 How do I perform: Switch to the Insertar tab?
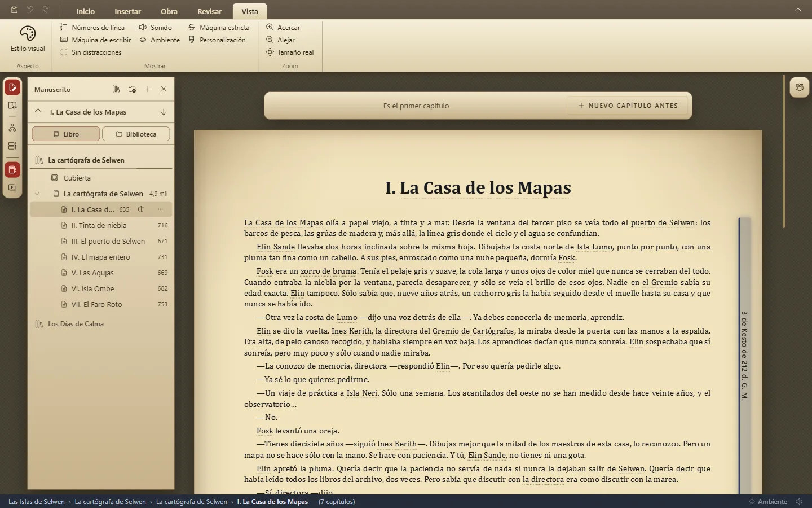[x=128, y=11]
